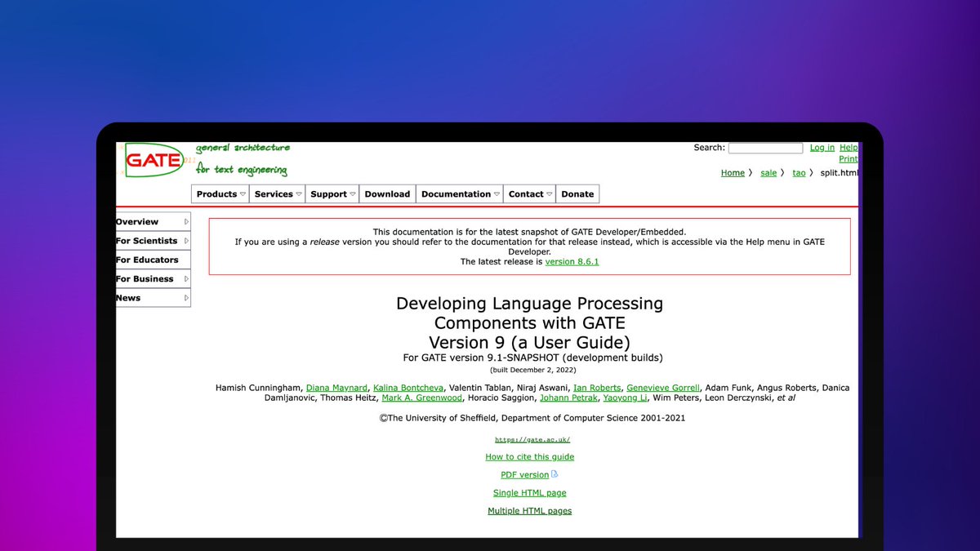Expand the Contact dropdown arrow
The height and width of the screenshot is (551, 980).
click(549, 194)
